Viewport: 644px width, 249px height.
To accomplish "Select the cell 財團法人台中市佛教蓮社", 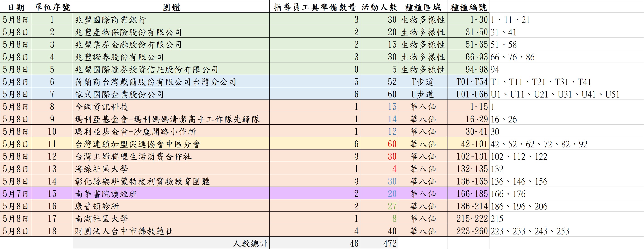I will pyautogui.click(x=171, y=231).
